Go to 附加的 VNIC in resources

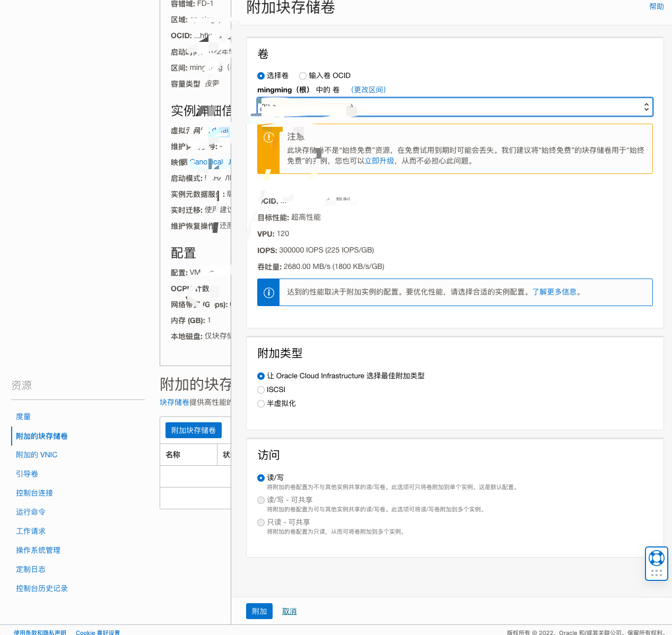(x=37, y=455)
